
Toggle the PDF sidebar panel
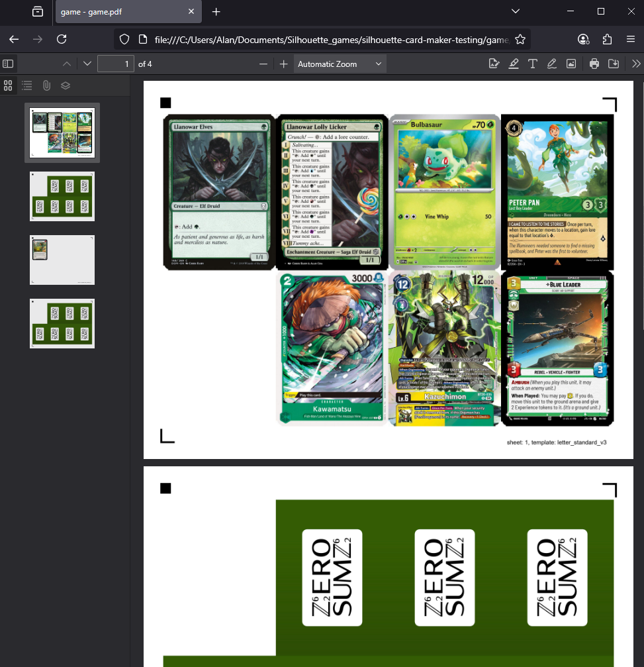tap(8, 64)
